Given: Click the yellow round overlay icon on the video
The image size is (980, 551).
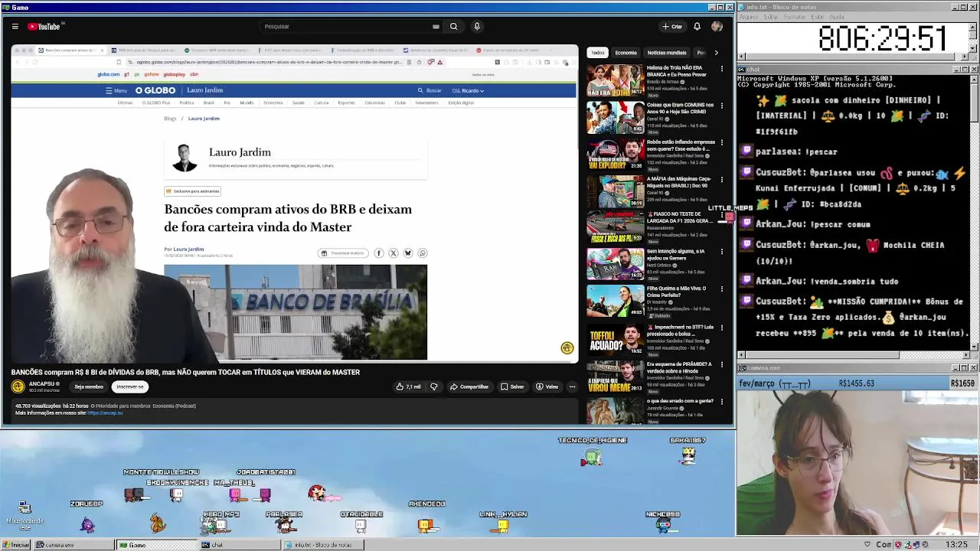Looking at the screenshot, I should (x=567, y=348).
